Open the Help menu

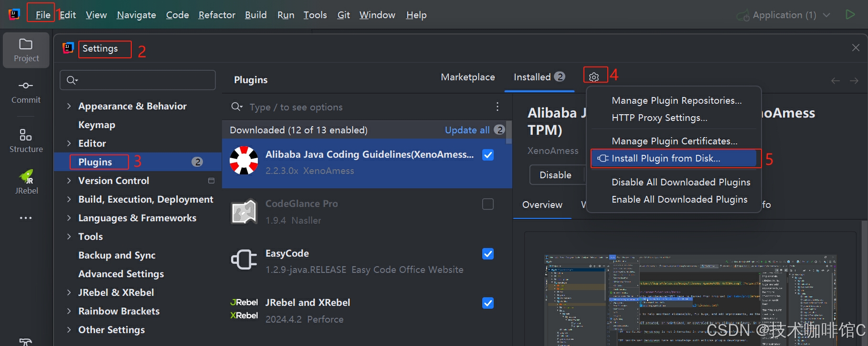click(416, 15)
